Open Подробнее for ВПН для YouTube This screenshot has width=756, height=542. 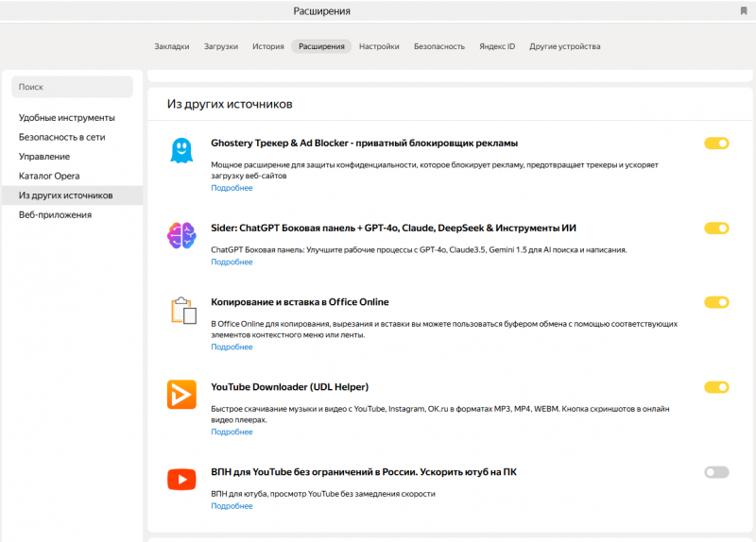tap(232, 506)
